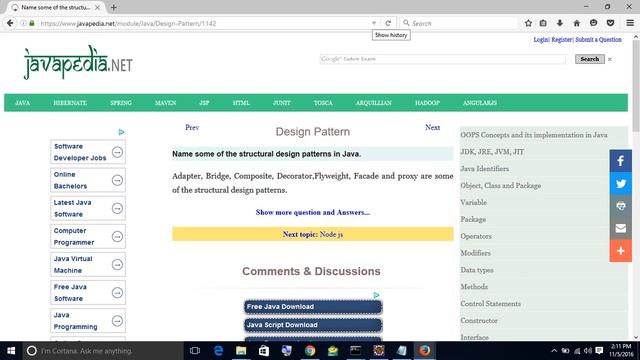Open the HIBERNATE menu item
Image resolution: width=640 pixels, height=360 pixels.
[x=70, y=103]
